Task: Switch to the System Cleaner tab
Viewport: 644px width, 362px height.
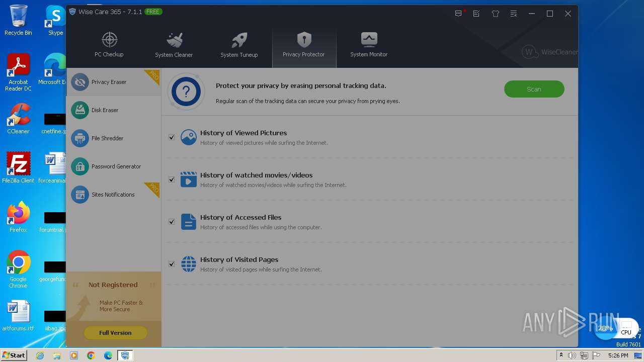Action: pos(174,45)
